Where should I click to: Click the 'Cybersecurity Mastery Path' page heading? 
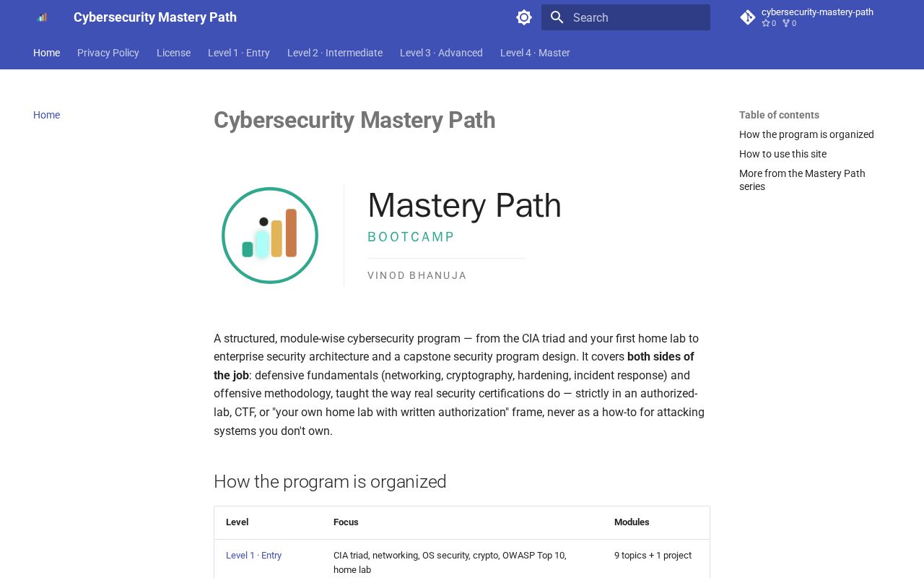tap(354, 120)
